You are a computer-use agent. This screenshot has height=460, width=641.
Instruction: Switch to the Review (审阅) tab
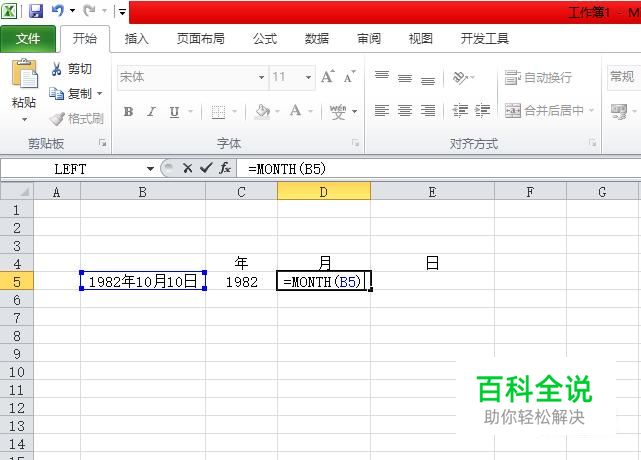[369, 39]
